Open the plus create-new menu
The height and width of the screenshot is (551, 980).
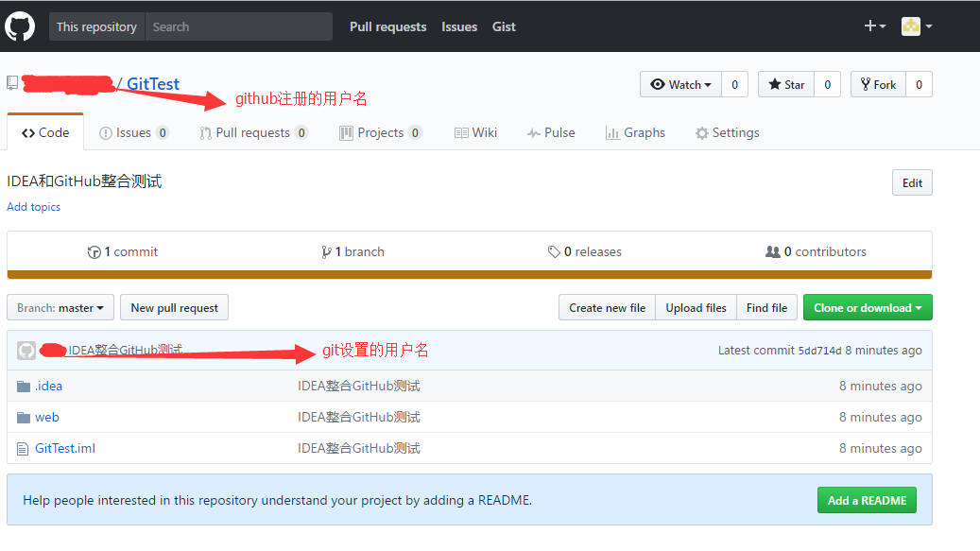pos(874,26)
